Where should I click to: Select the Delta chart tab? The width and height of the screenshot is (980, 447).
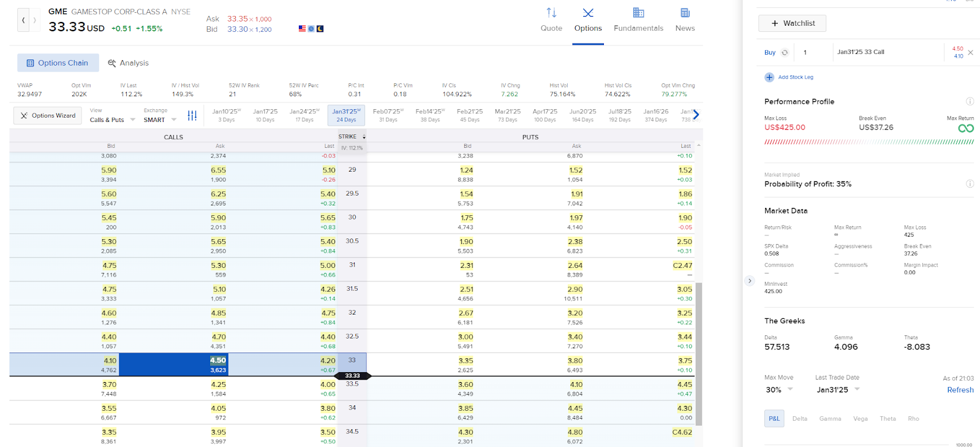coord(800,419)
